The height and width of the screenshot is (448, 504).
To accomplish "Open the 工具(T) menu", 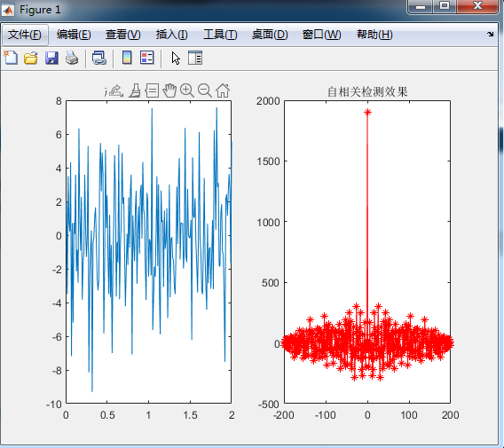I will [x=220, y=35].
